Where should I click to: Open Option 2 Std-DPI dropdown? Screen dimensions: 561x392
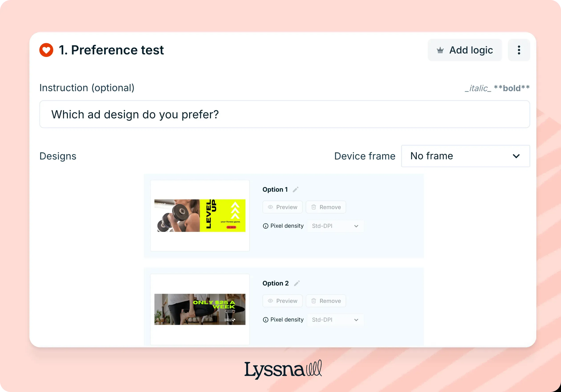(x=335, y=320)
